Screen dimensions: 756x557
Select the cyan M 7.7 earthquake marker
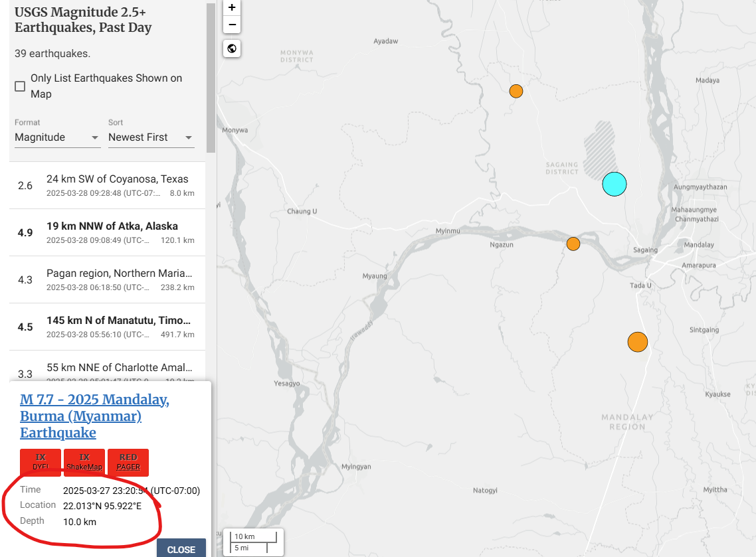click(614, 184)
